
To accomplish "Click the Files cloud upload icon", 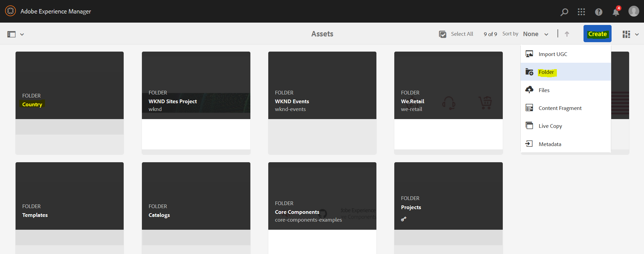I will point(529,90).
